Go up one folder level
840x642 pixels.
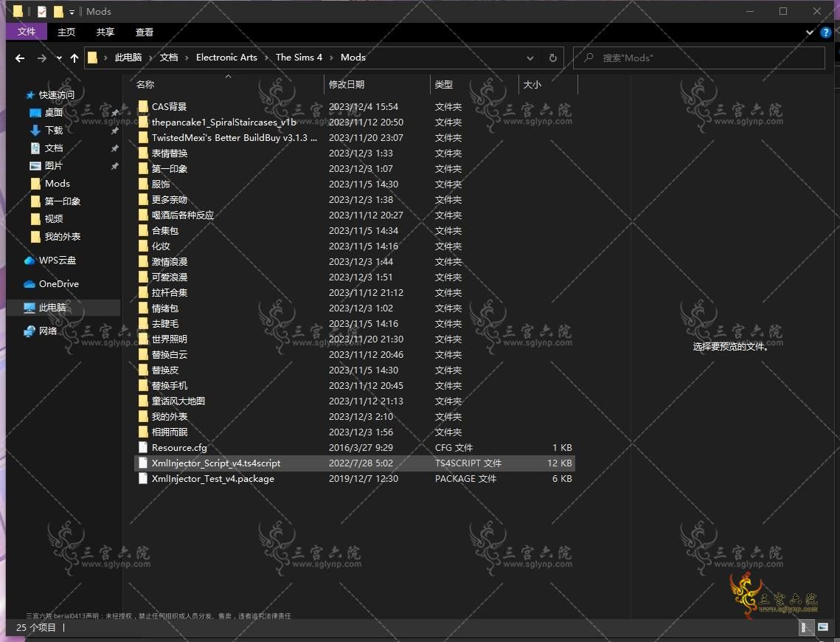coord(74,58)
